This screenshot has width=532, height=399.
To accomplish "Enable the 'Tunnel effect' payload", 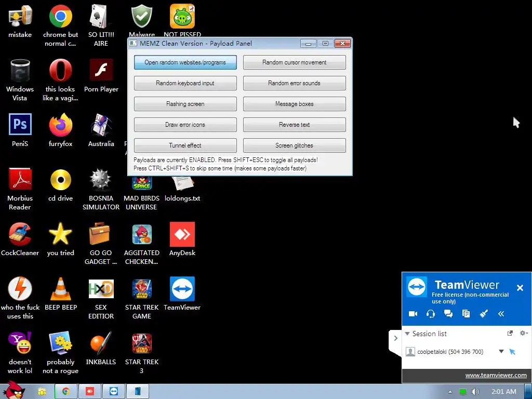I will tap(185, 145).
